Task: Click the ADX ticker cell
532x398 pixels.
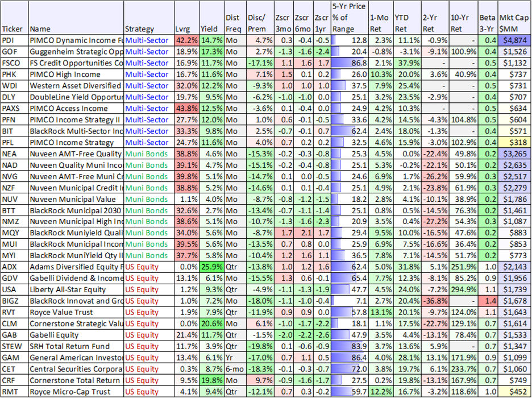Action: coord(15,267)
